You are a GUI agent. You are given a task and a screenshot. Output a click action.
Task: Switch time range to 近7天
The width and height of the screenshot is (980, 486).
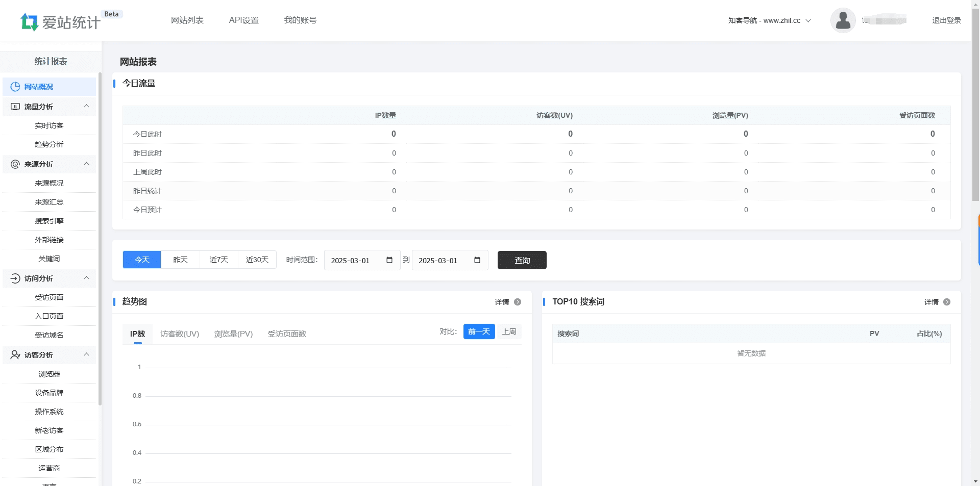tap(218, 260)
